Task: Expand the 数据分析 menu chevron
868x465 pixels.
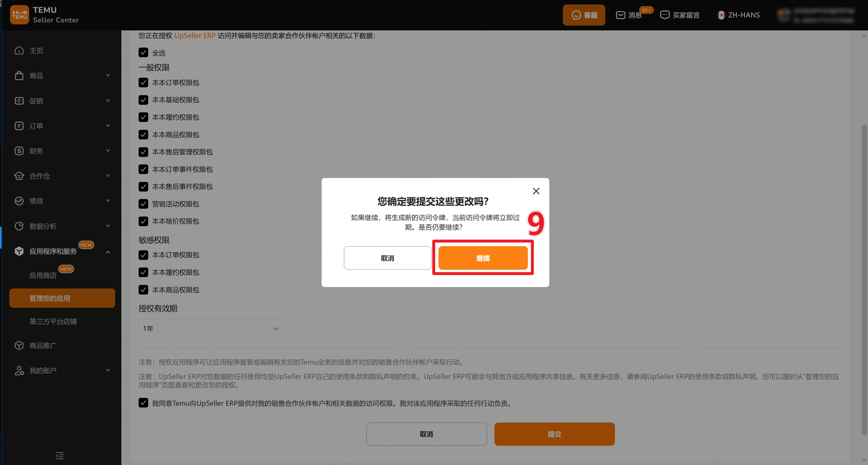Action: [x=108, y=226]
